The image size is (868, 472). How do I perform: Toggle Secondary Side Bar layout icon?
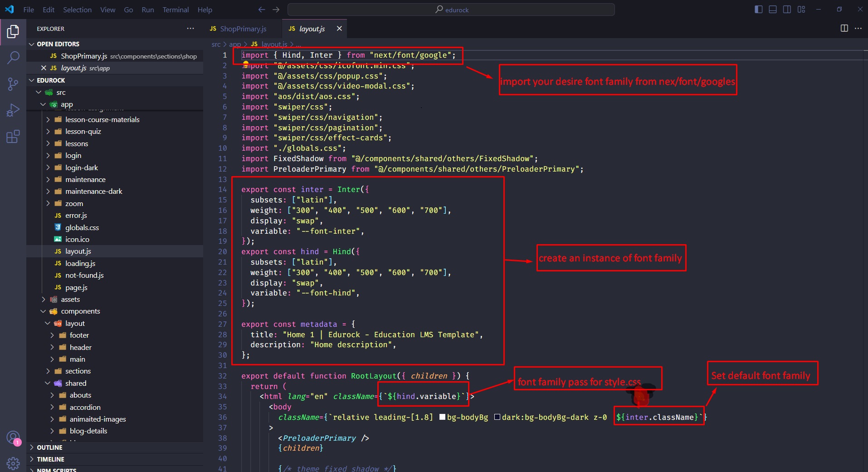click(787, 10)
